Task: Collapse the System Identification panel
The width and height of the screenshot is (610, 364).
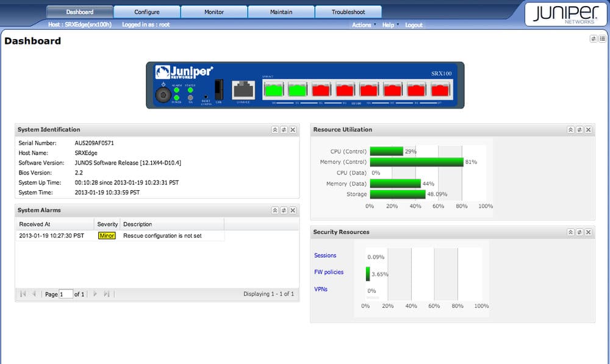Action: coord(275,130)
